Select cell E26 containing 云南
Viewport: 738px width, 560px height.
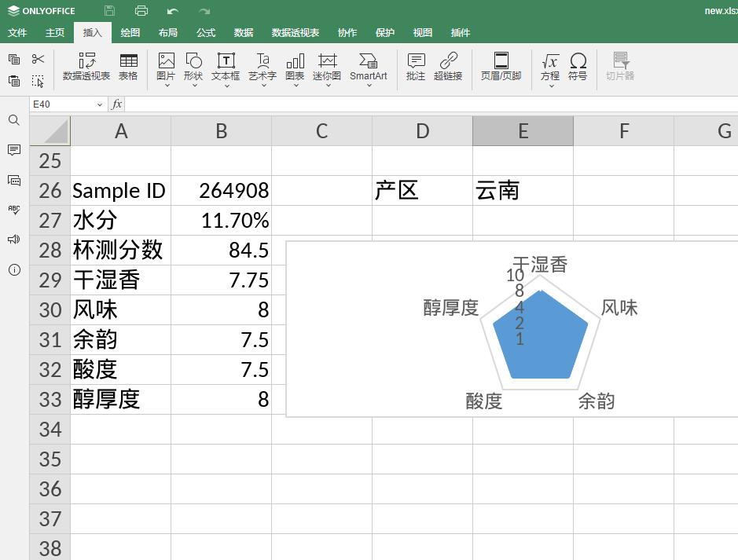[522, 189]
